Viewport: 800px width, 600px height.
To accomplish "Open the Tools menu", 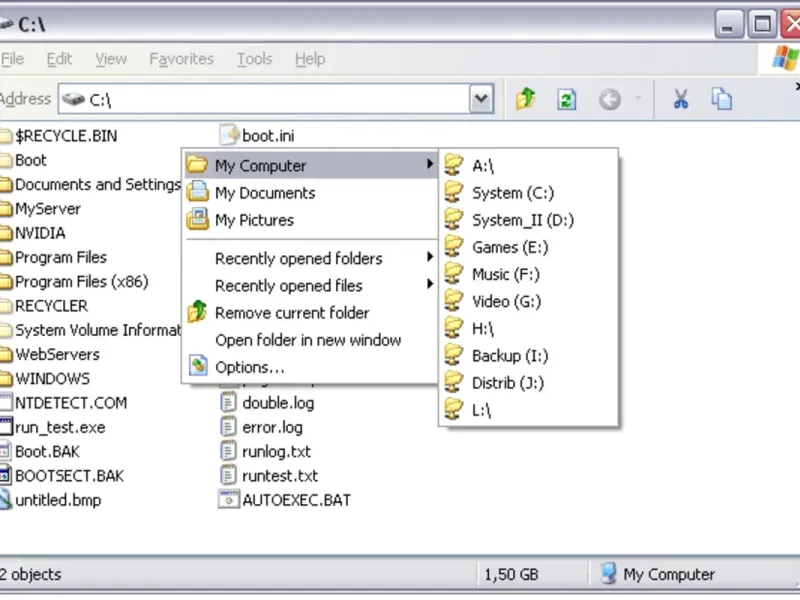I will point(254,59).
